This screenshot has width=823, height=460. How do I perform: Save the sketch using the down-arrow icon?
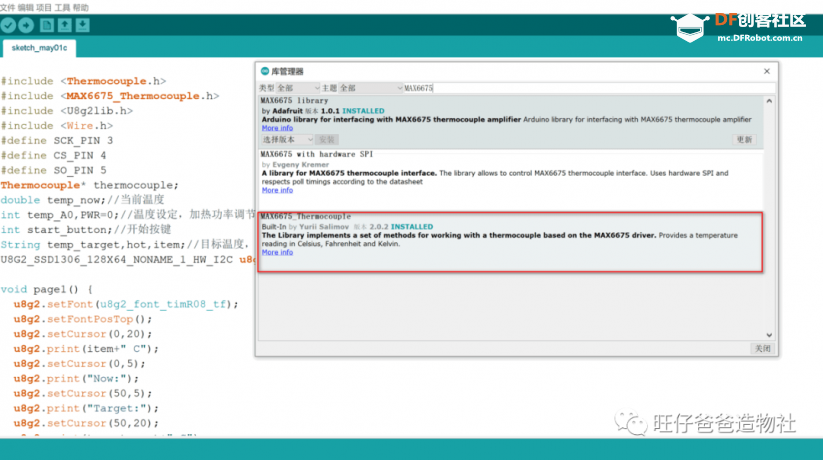click(x=82, y=25)
